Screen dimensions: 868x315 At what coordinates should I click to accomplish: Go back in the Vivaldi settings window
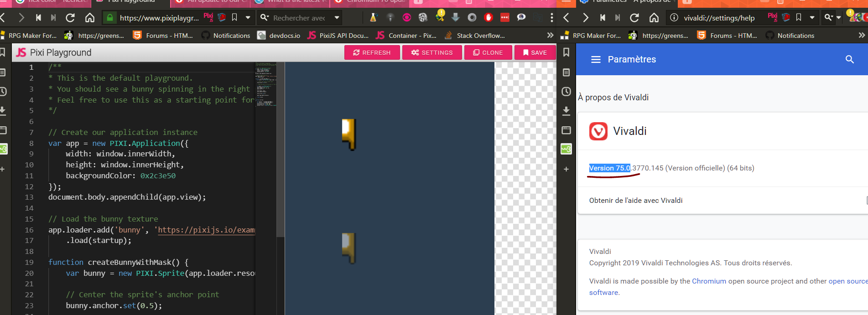(566, 18)
